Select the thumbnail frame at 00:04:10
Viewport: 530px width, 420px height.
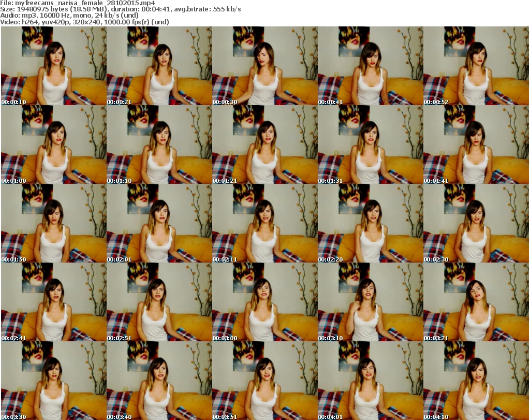476,381
